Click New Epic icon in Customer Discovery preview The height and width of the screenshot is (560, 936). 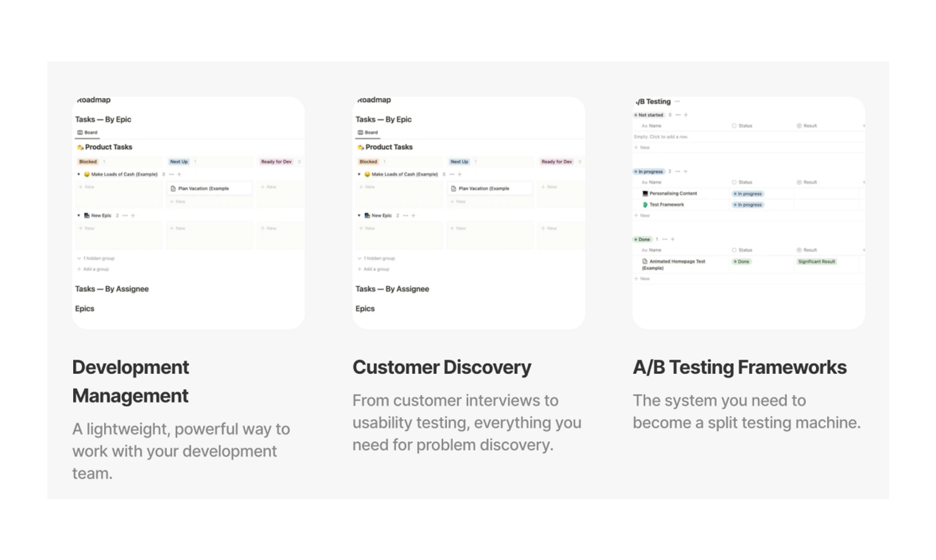point(367,216)
